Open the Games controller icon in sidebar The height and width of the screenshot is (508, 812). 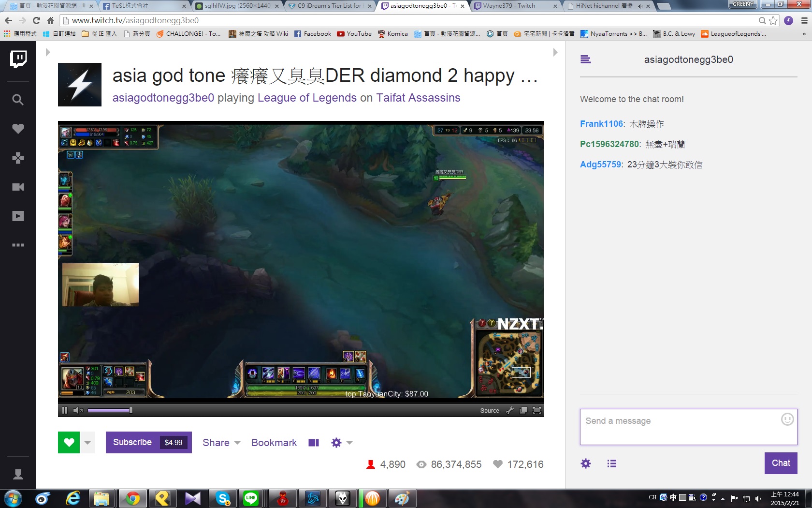coord(18,158)
